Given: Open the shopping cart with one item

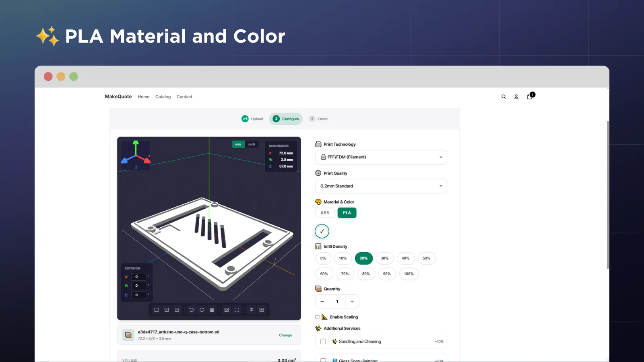Looking at the screenshot, I should [x=529, y=97].
